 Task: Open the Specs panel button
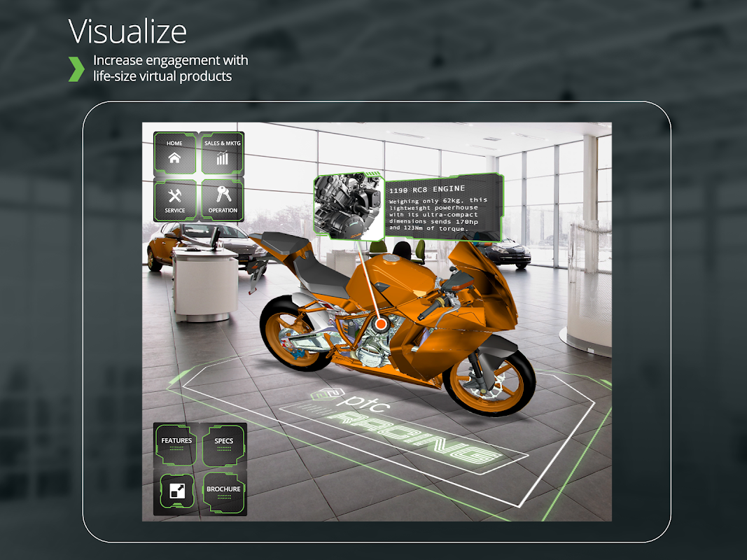click(x=223, y=444)
